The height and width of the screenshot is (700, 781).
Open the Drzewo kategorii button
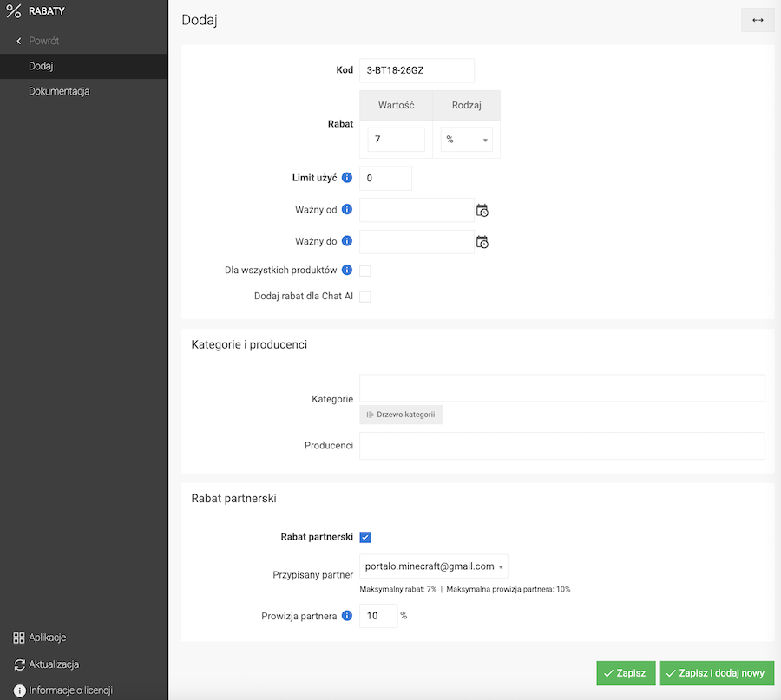[x=401, y=415]
